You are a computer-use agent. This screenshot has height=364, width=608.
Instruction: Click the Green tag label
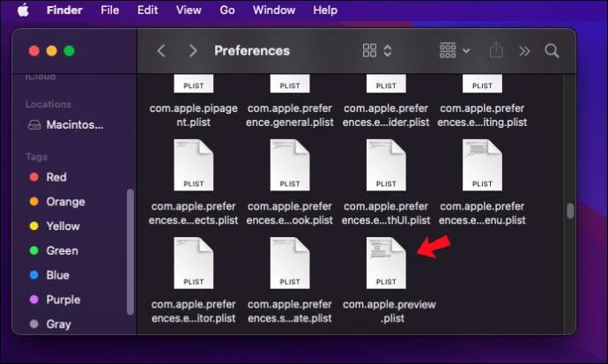(x=62, y=251)
